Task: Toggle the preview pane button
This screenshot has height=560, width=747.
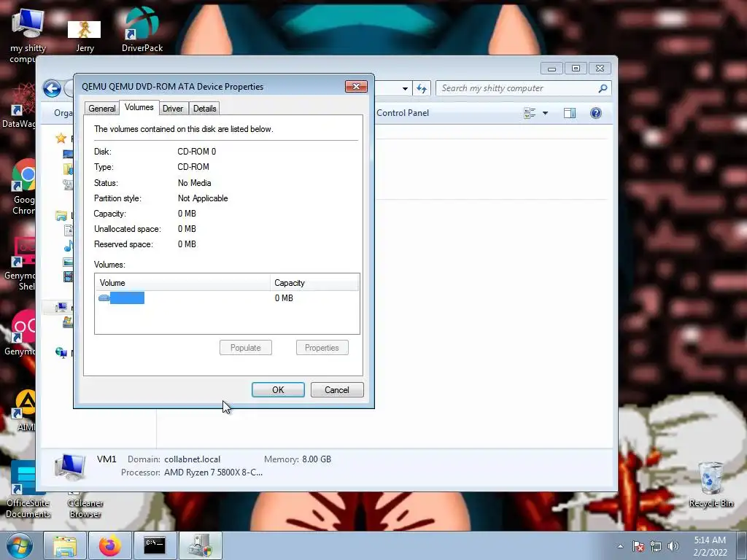Action: click(570, 113)
